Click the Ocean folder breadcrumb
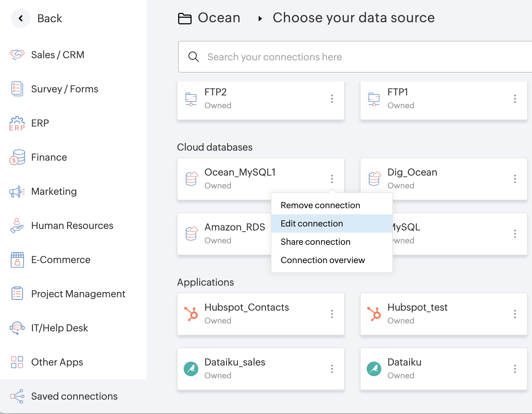Viewport: 532px width, 414px height. [218, 18]
